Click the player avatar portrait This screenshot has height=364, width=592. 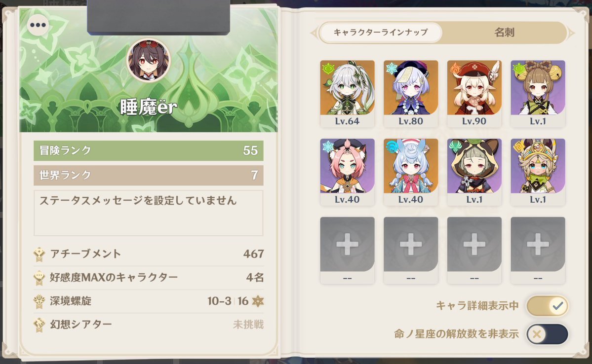[x=149, y=60]
